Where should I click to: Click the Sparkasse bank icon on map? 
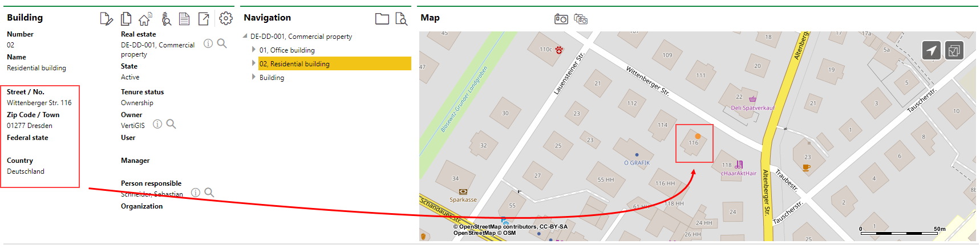pyautogui.click(x=463, y=192)
